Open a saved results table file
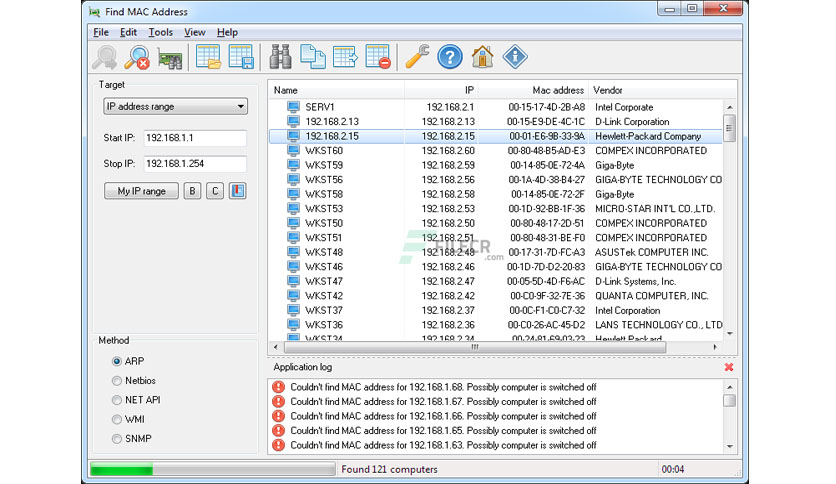The width and height of the screenshot is (836, 484). (x=208, y=57)
